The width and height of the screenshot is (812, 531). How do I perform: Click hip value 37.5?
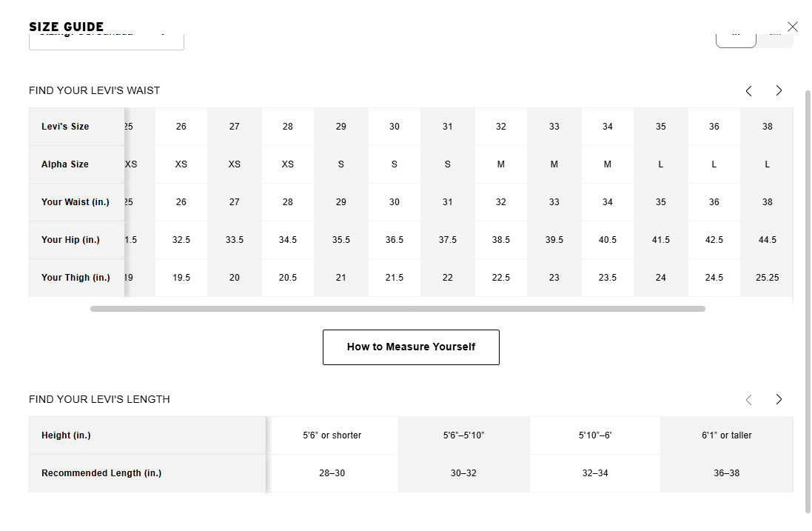tap(448, 240)
